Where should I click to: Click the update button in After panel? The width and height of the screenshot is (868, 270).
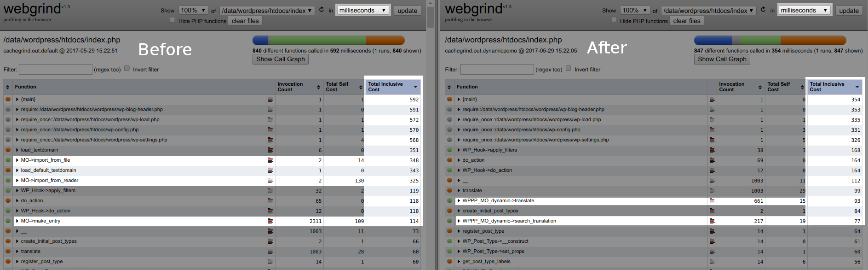[849, 11]
